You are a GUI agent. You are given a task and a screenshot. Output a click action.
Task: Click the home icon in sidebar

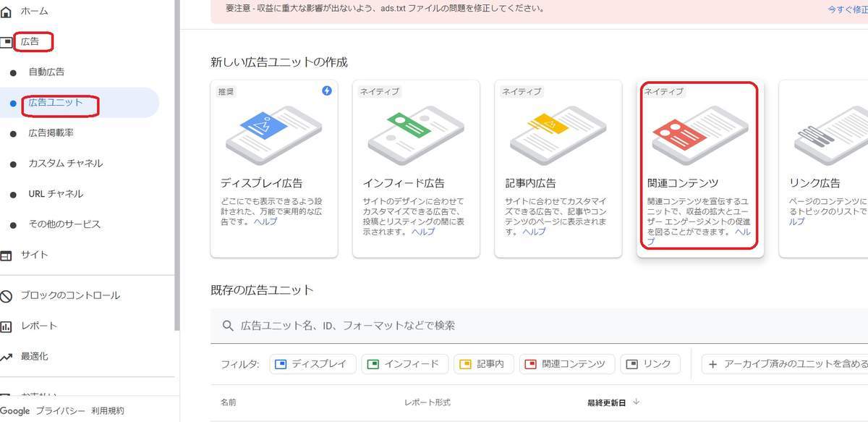pyautogui.click(x=6, y=12)
